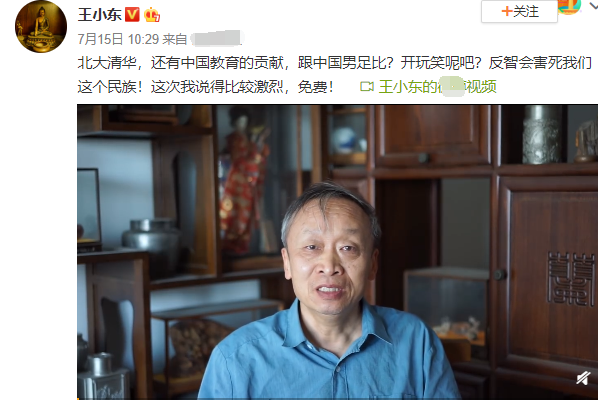Click the red kimono doll in the video

coord(244,181)
